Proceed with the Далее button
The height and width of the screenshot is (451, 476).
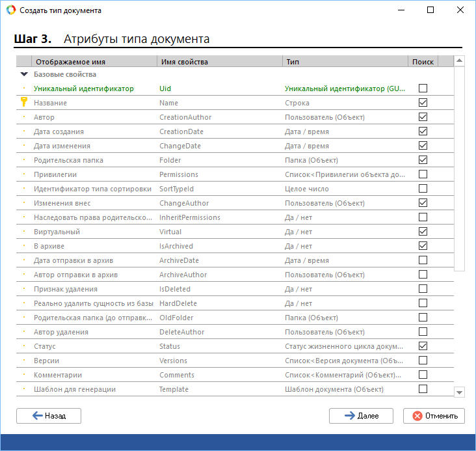click(361, 416)
